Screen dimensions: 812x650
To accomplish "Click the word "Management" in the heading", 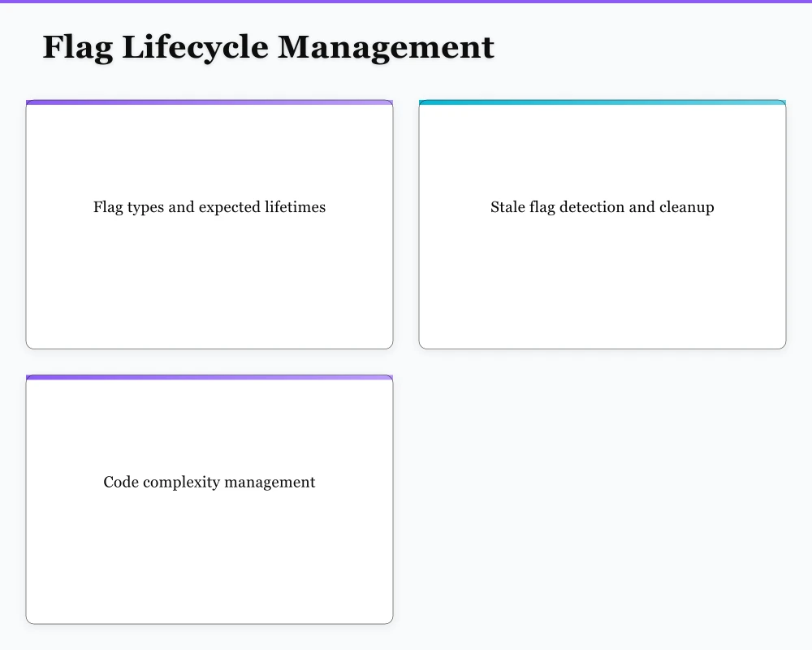I will pyautogui.click(x=386, y=47).
